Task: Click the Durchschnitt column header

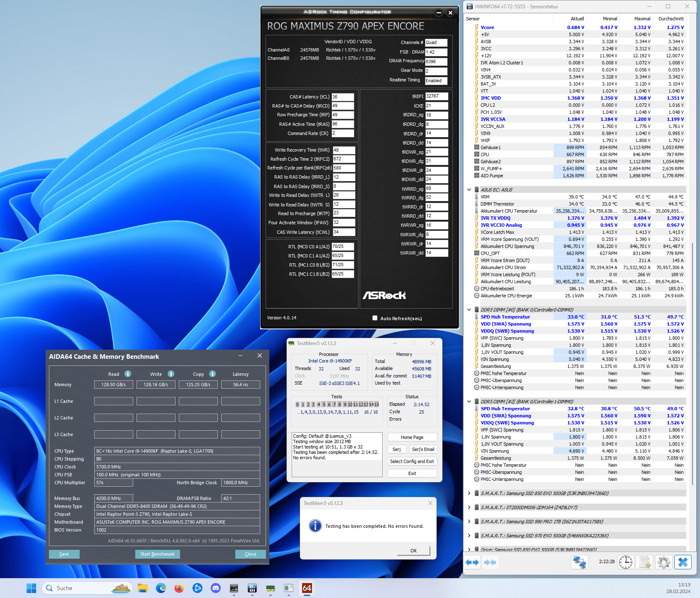Action: pyautogui.click(x=671, y=19)
